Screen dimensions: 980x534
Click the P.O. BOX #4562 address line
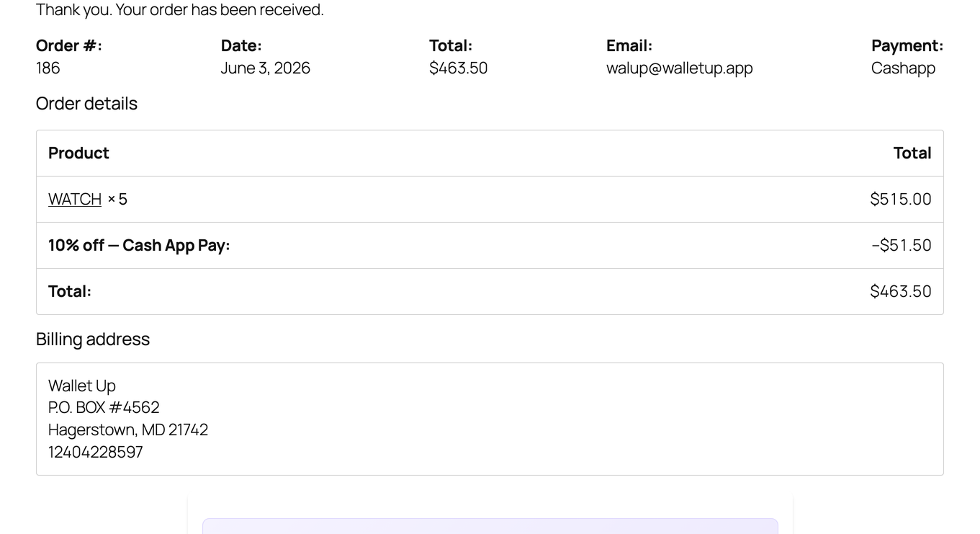104,408
